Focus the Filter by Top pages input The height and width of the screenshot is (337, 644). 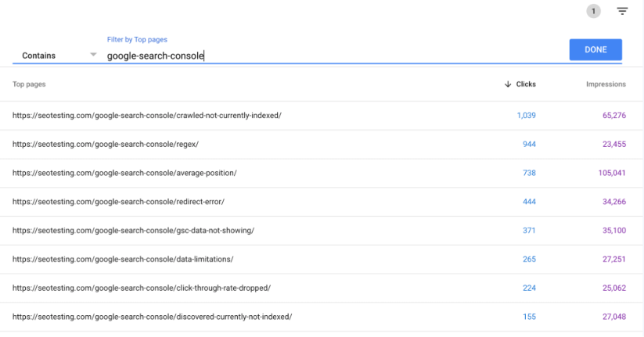tap(335, 56)
